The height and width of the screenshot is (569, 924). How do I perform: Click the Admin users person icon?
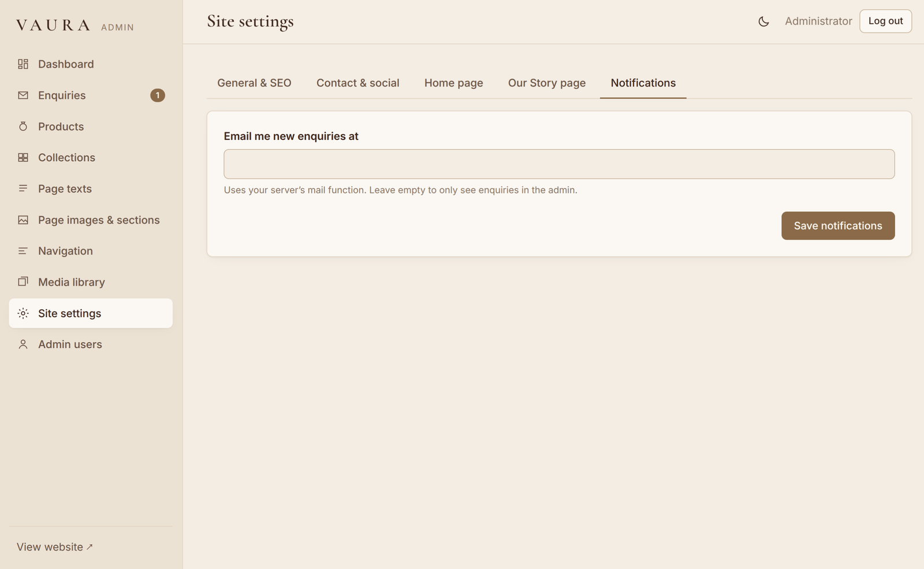[x=23, y=344]
